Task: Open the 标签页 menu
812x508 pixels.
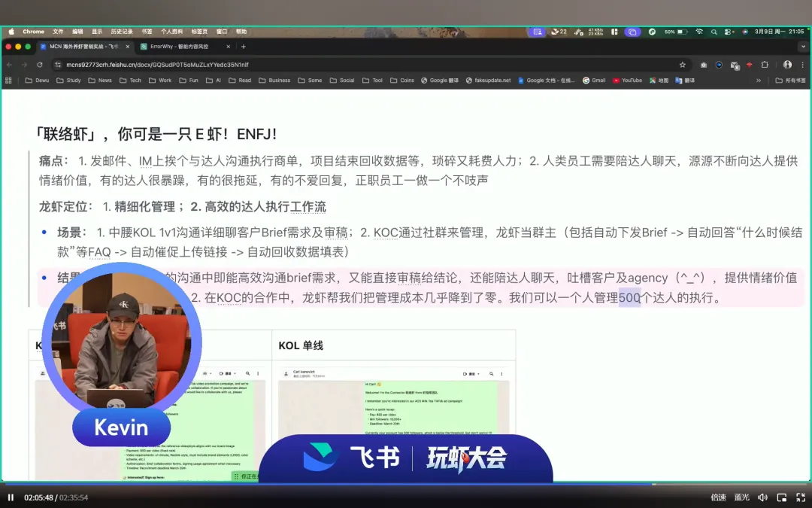Action: point(199,32)
